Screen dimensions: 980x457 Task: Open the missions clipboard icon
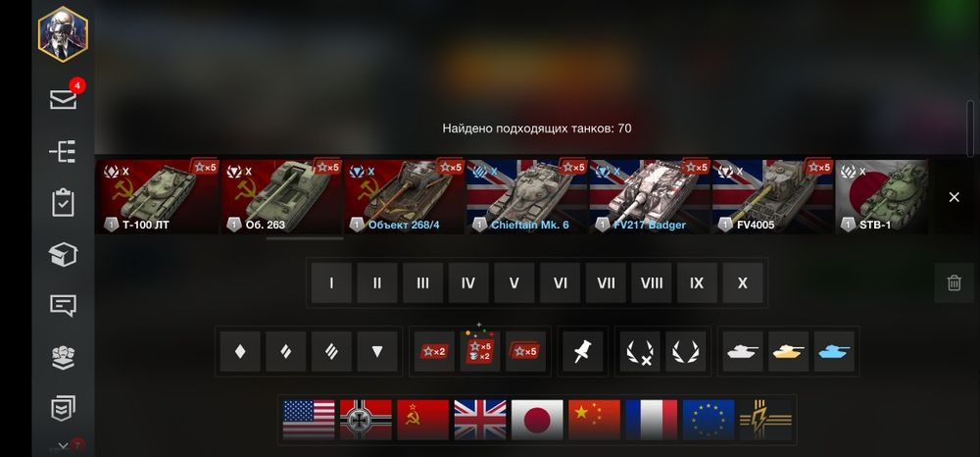click(x=63, y=203)
